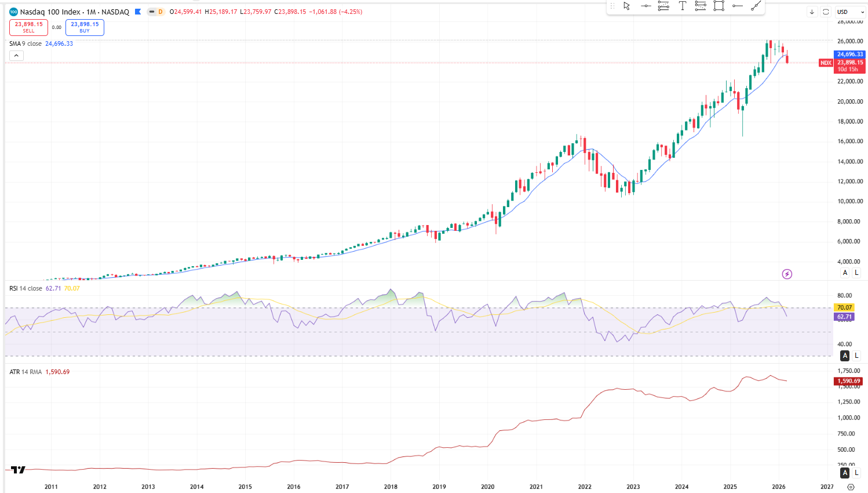
Task: Click the BUY 23,898.15 button
Action: click(x=85, y=27)
